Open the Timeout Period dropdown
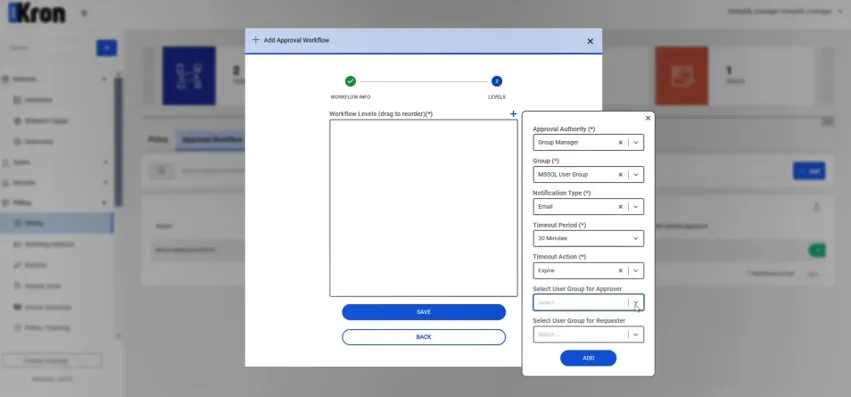This screenshot has width=851, height=397. 588,238
